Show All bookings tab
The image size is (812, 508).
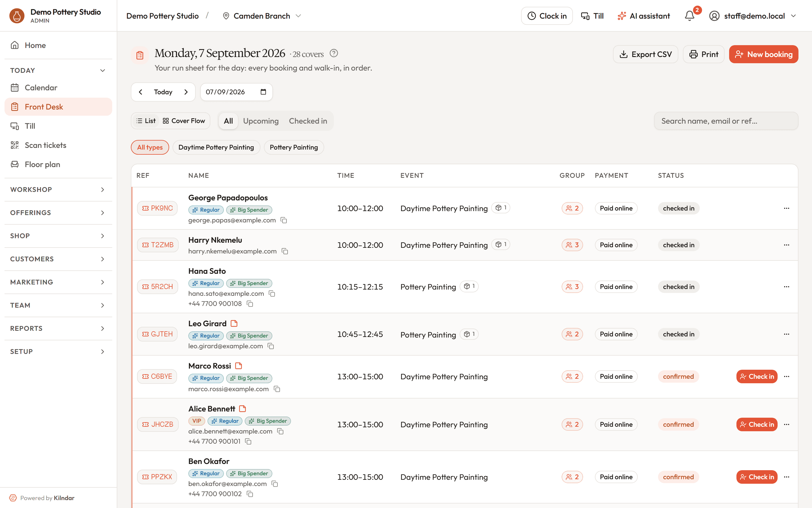228,121
